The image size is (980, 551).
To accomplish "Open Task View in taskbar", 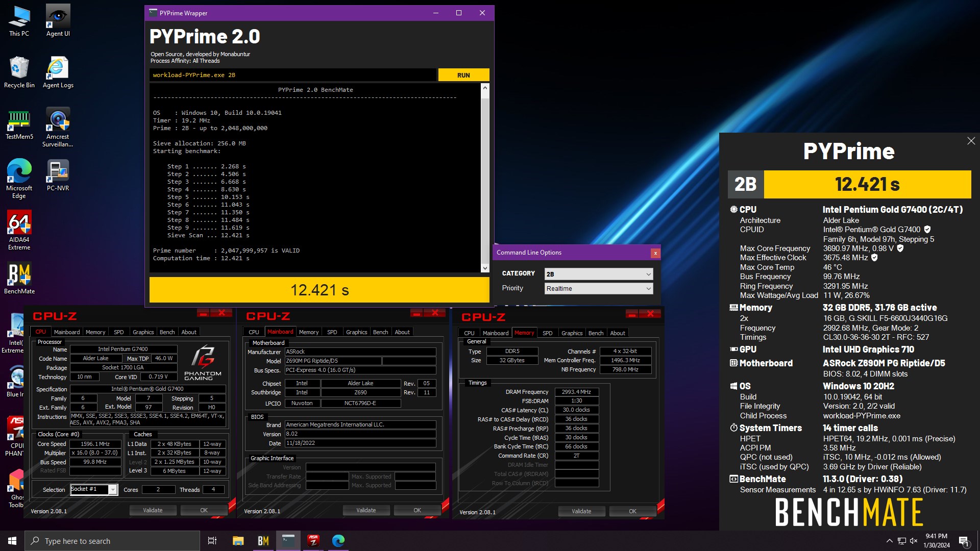I will [x=212, y=541].
